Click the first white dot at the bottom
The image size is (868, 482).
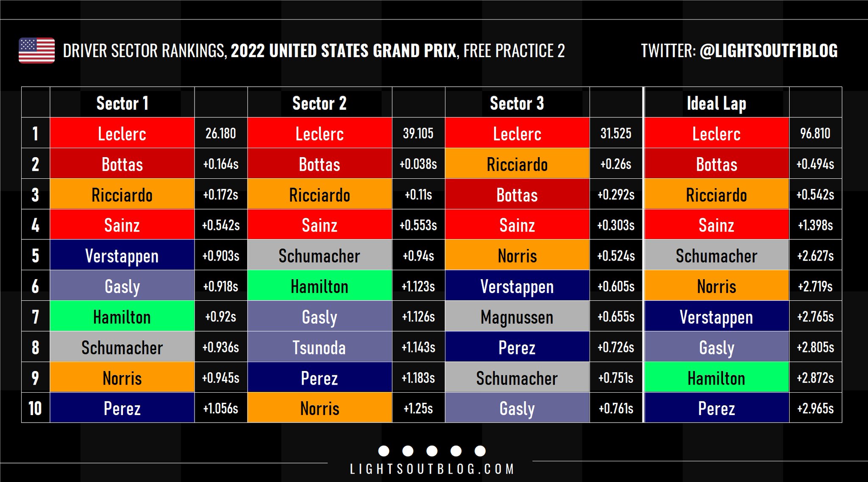click(x=384, y=451)
